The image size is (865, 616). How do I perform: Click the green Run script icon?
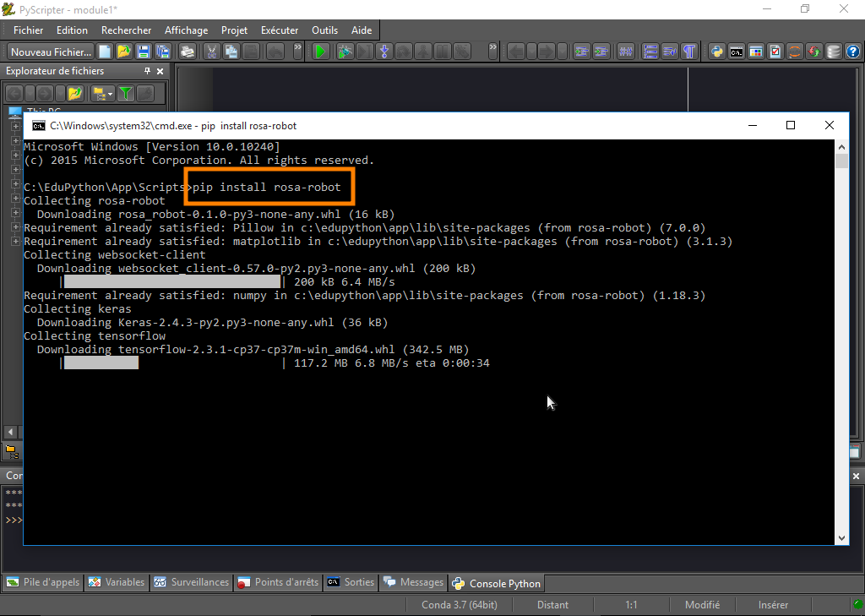[321, 52]
